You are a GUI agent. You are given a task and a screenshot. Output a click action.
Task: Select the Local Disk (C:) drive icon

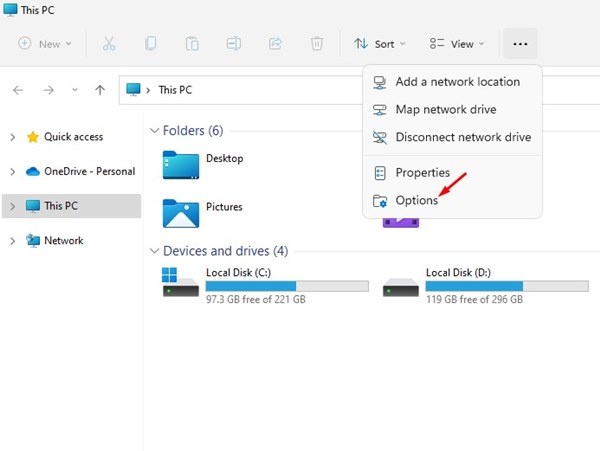point(180,282)
